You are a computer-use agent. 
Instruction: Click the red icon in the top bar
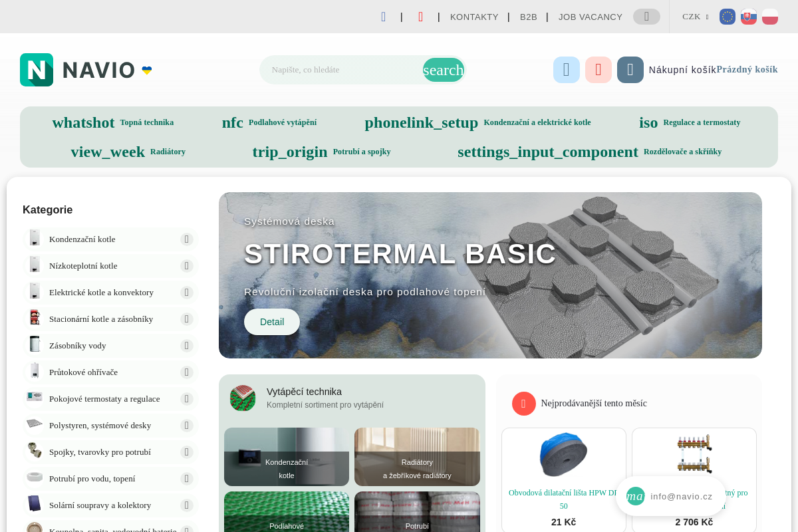[x=420, y=17]
